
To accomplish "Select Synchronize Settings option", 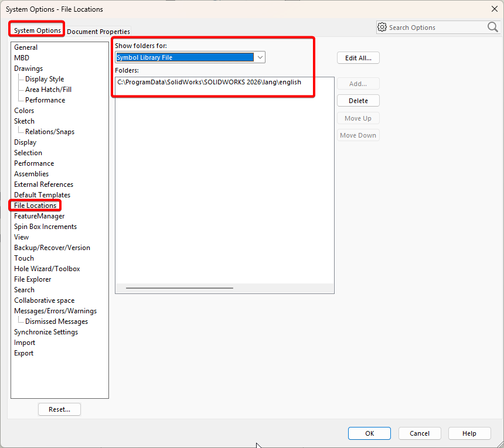I will (x=46, y=332).
